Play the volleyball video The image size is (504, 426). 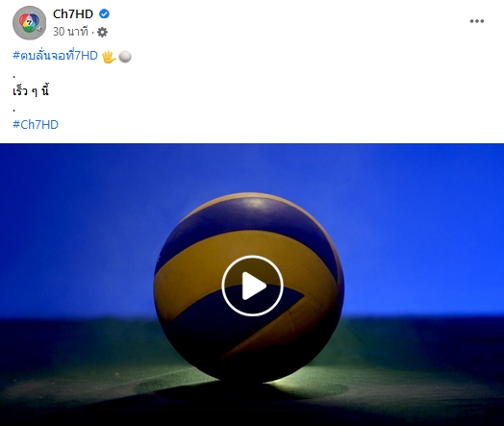252,286
